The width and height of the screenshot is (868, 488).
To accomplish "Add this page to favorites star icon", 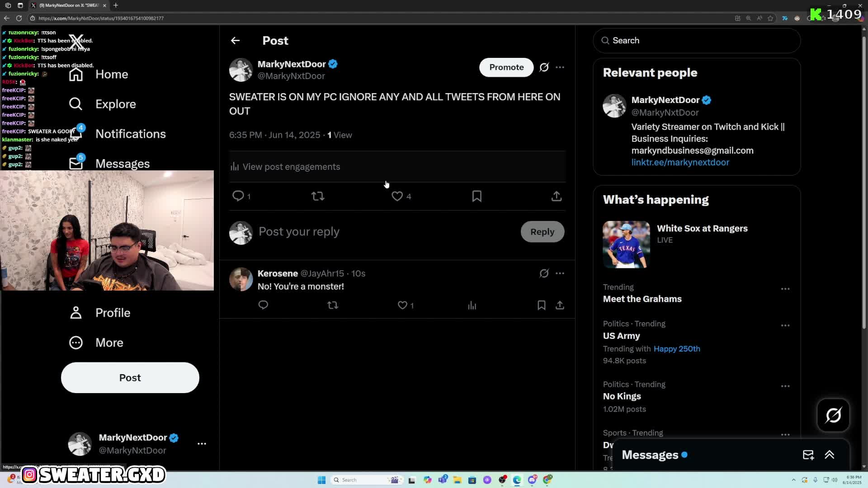I will 770,18.
